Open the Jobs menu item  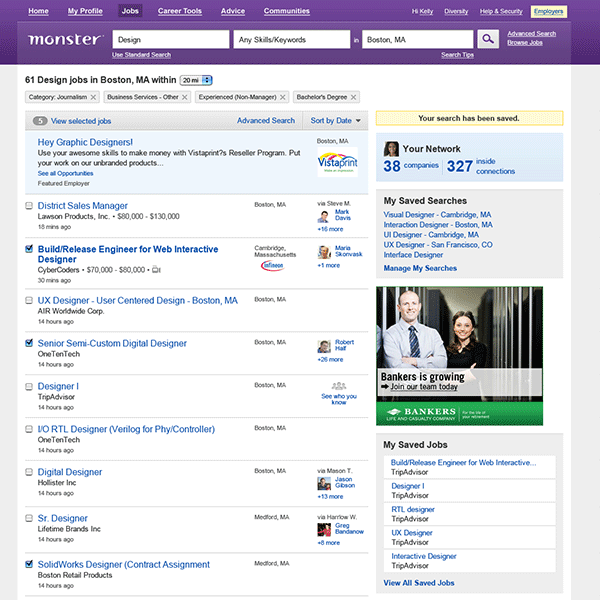pyautogui.click(x=130, y=11)
